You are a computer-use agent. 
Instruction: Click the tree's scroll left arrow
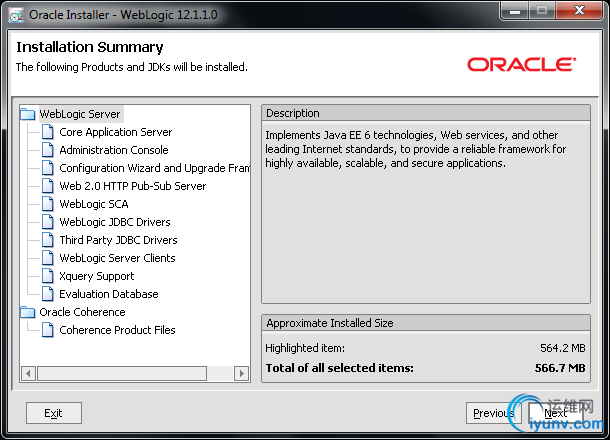pos(28,373)
